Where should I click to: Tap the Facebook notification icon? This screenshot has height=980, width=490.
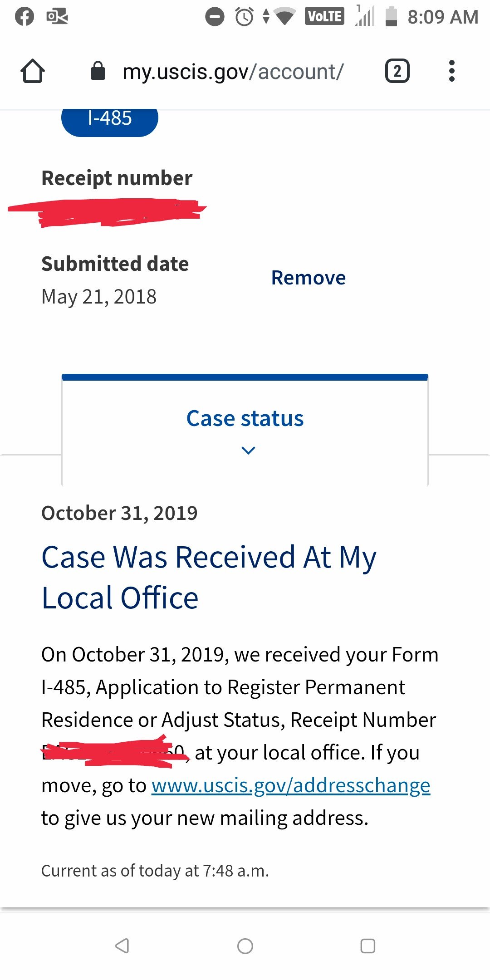point(24,17)
